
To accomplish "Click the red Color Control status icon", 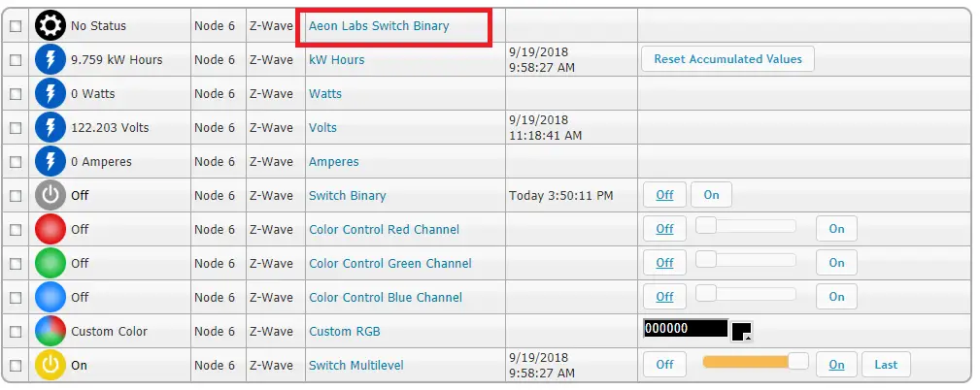I will pyautogui.click(x=50, y=230).
